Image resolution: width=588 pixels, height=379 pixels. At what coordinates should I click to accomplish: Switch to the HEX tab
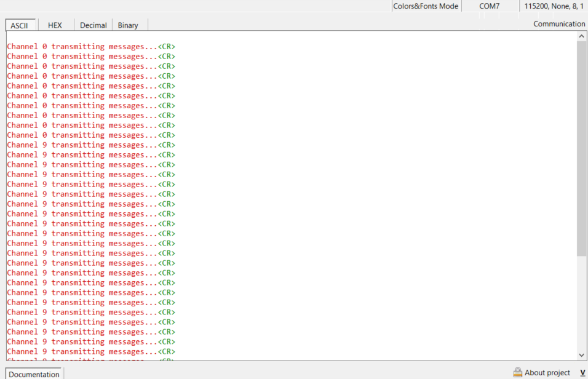point(55,25)
